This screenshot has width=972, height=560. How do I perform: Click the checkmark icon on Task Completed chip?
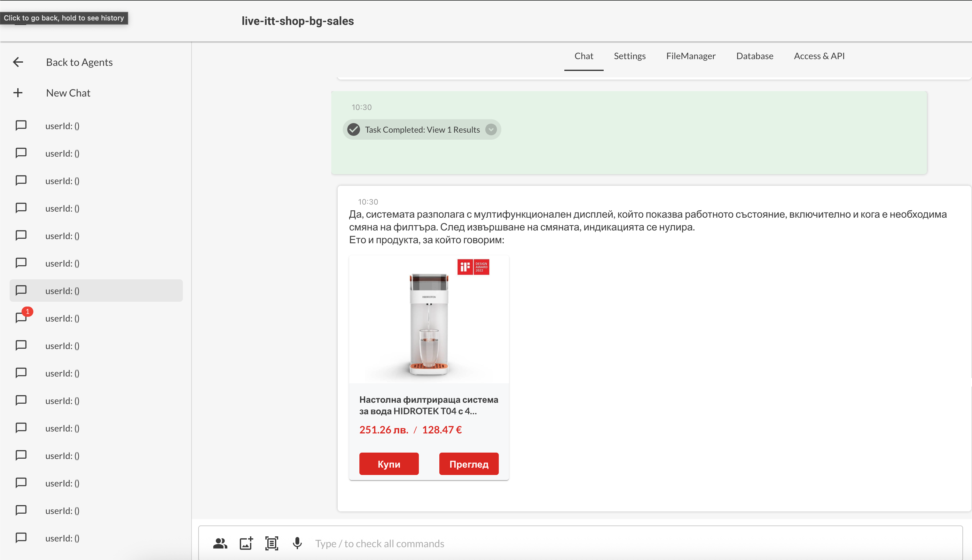click(354, 130)
